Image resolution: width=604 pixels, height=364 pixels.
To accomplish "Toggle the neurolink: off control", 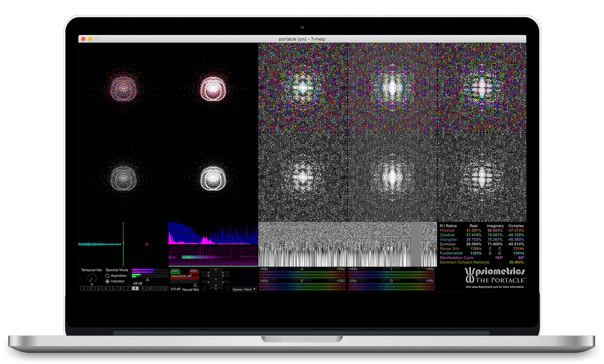I will (x=182, y=276).
